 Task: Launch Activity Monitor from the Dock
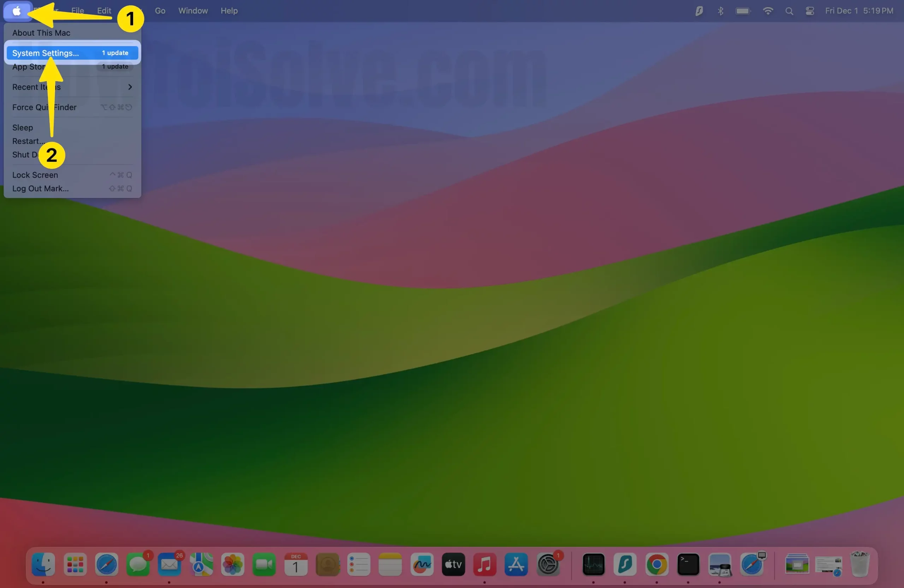coord(594,564)
